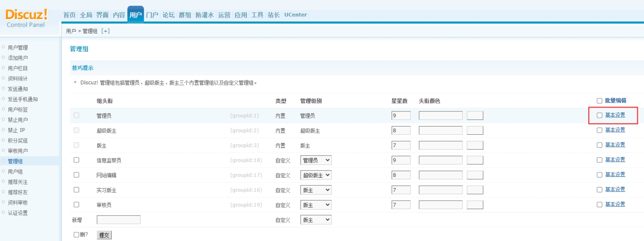Image resolution: width=644 pixels, height=241 pixels.
Task: Expand the 网站编辑 management level dropdown
Action: [316, 175]
